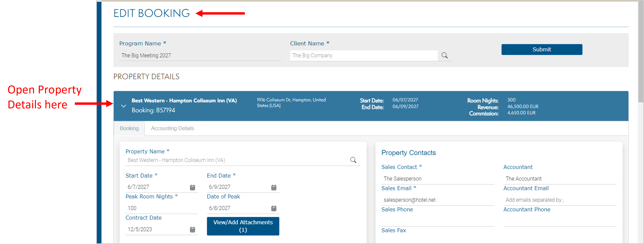Screen dimensions: 644x244
Task: Select the Booking tab
Action: point(129,128)
